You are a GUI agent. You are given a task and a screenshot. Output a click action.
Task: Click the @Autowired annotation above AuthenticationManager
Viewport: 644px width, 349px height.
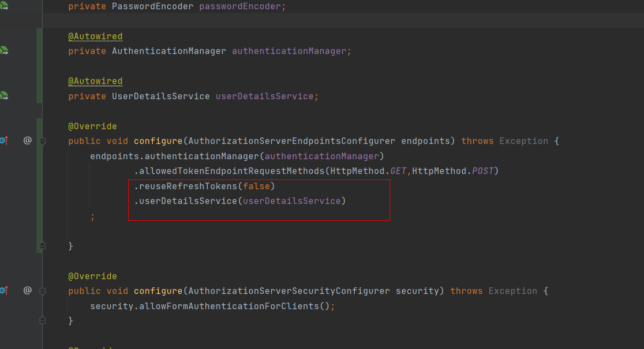[x=95, y=36]
